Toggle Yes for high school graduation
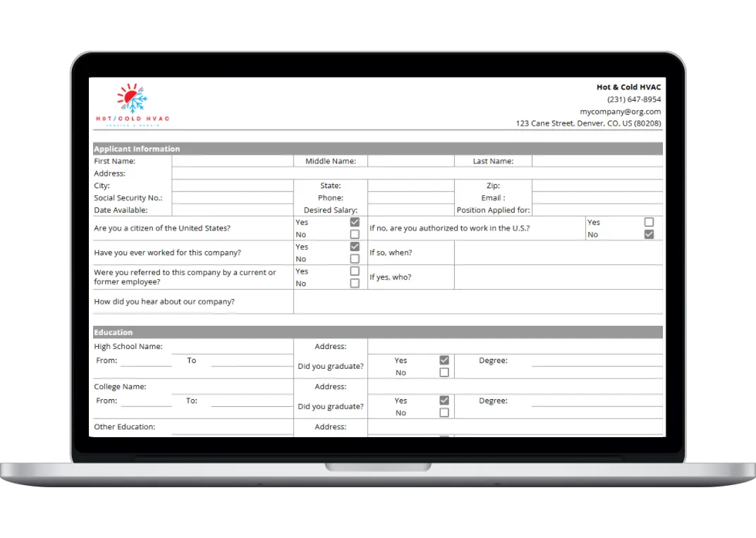756x538 pixels. [444, 360]
